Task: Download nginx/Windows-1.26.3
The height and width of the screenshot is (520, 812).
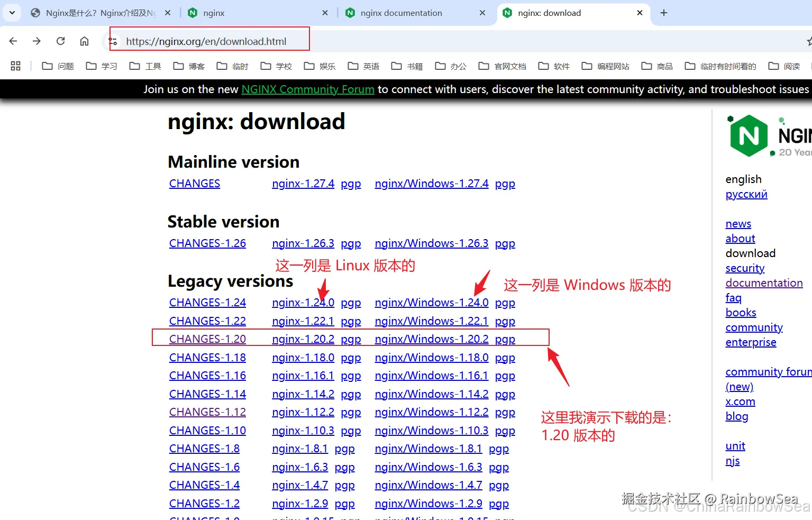Action: (x=432, y=243)
